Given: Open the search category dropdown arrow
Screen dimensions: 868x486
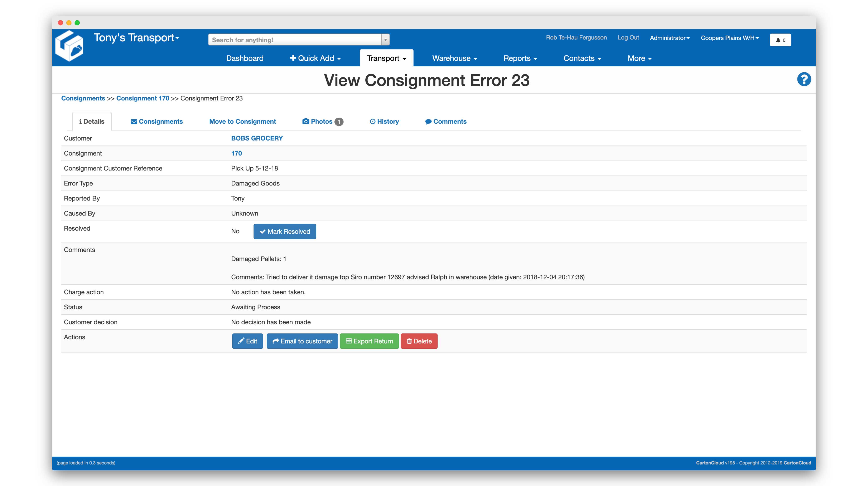Looking at the screenshot, I should point(385,39).
